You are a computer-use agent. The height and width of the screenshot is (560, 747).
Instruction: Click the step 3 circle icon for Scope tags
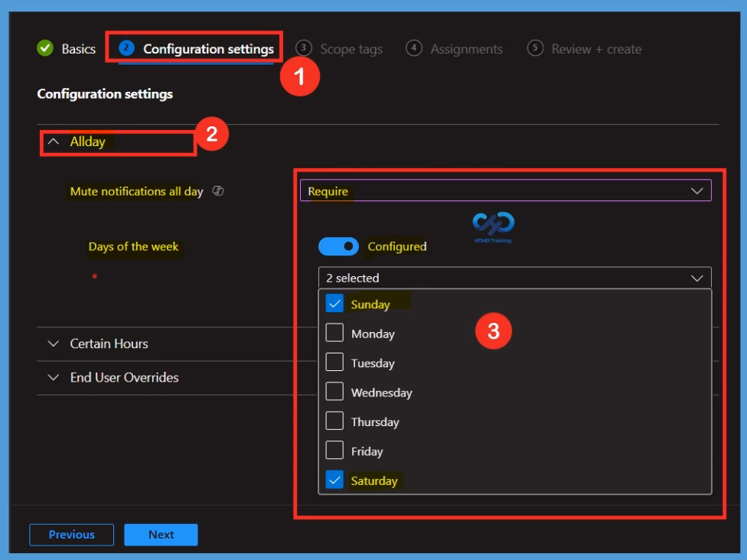(303, 48)
